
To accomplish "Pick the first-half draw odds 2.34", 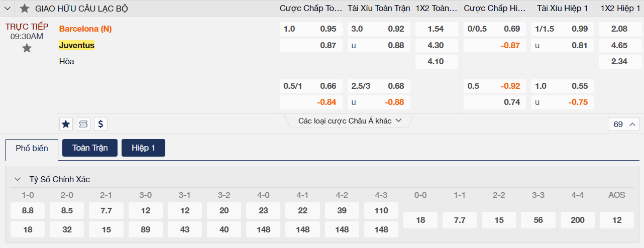I will coord(619,62).
